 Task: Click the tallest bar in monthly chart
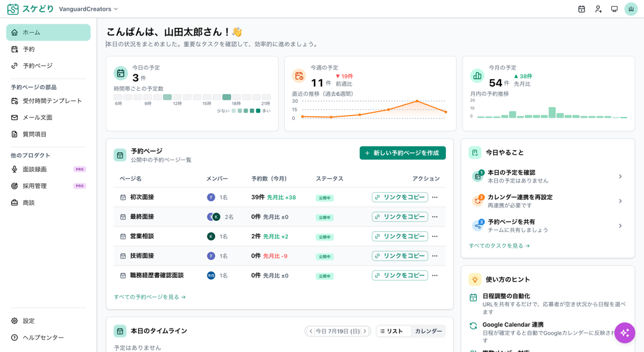pos(552,113)
